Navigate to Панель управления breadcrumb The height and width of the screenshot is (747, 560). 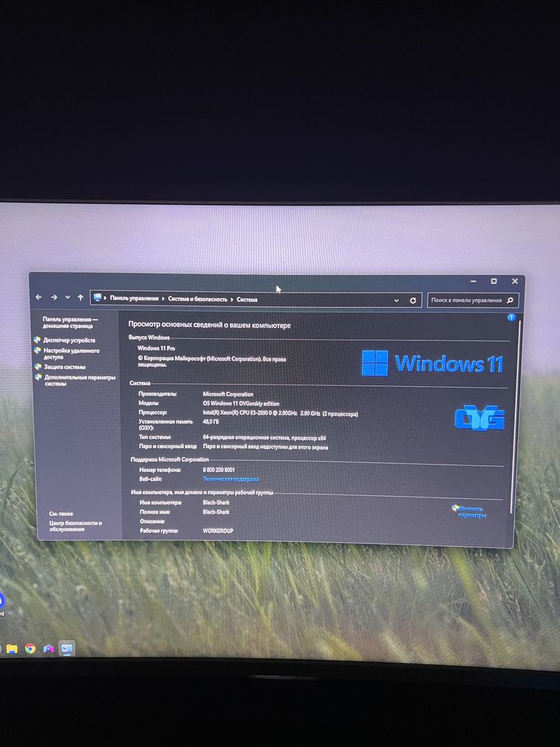point(134,298)
